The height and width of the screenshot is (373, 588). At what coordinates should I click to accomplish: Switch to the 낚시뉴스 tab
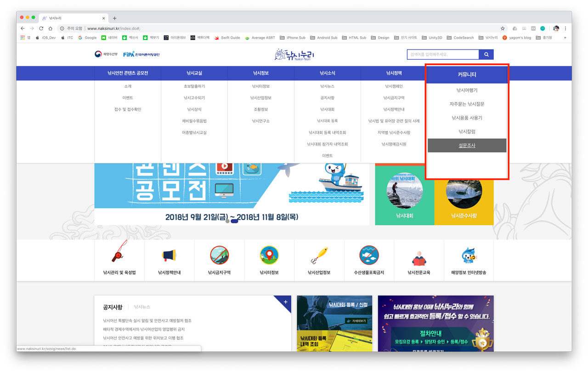142,307
